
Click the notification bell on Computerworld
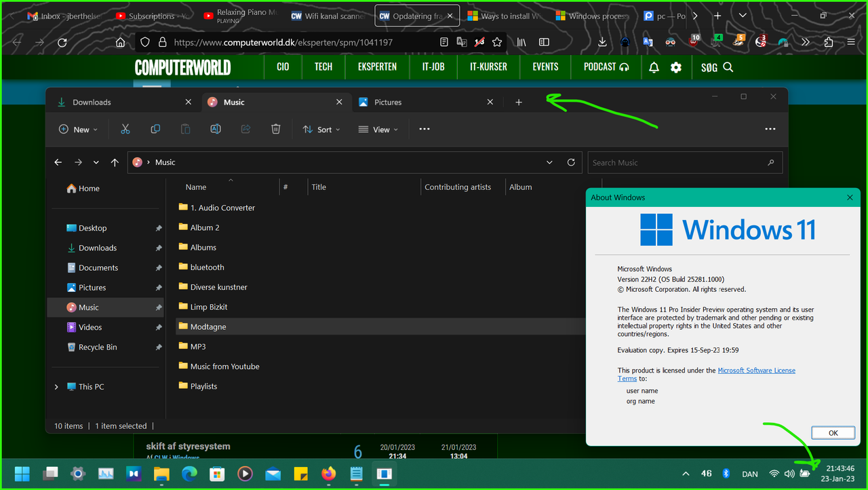coord(654,67)
